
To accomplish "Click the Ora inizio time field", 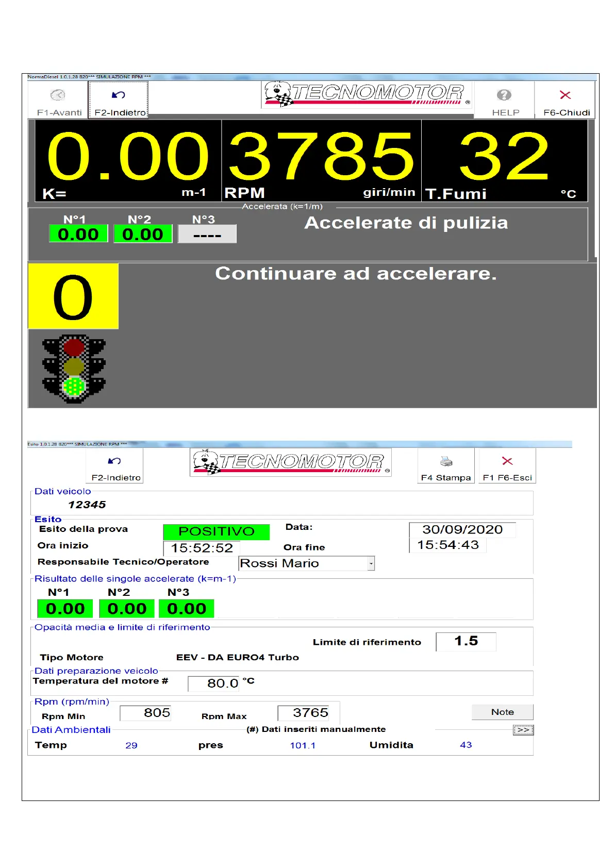I will click(x=202, y=548).
